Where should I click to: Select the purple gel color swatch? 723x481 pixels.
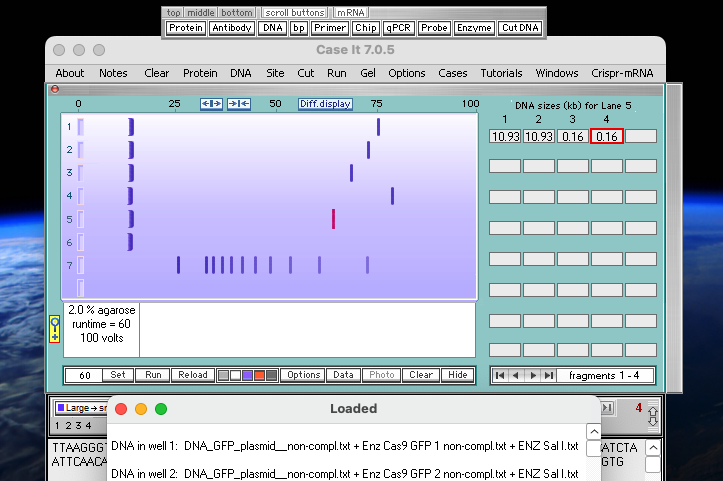(x=247, y=375)
